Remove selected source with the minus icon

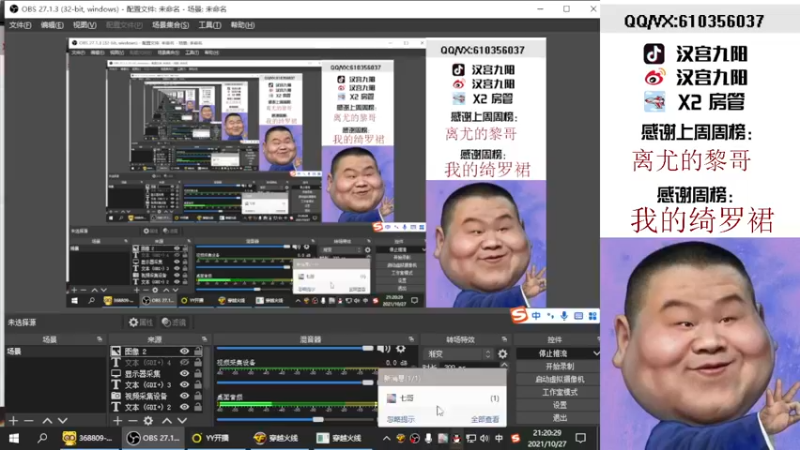point(133,421)
